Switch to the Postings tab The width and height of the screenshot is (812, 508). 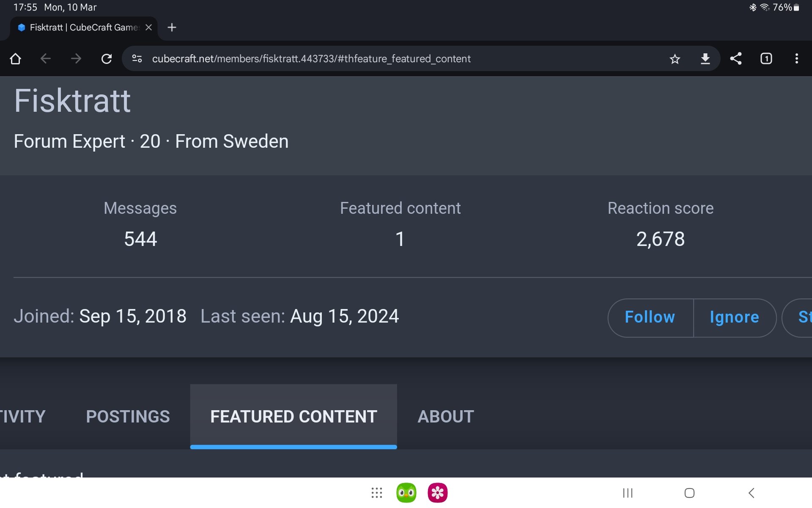coord(128,417)
